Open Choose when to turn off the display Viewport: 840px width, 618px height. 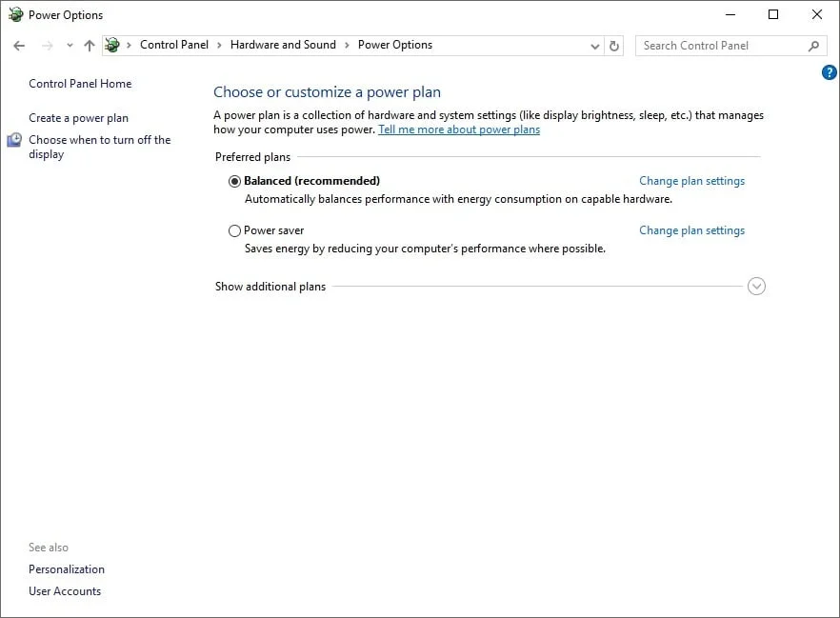pyautogui.click(x=100, y=147)
